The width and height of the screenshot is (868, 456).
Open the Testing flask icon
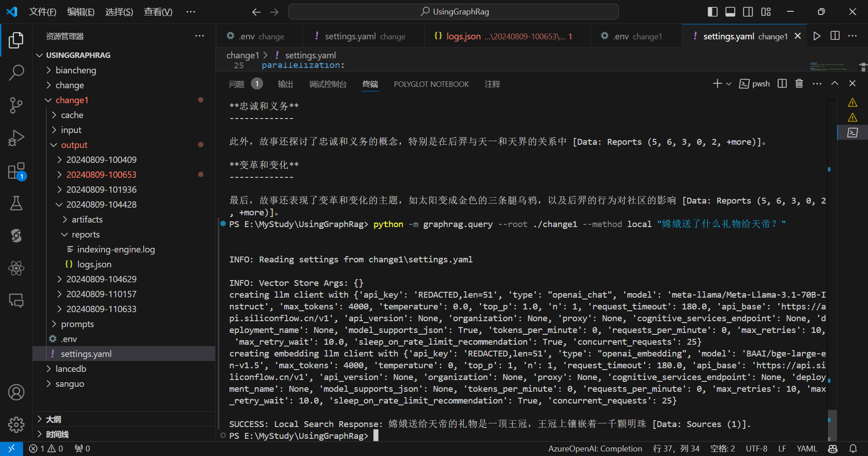coord(16,203)
